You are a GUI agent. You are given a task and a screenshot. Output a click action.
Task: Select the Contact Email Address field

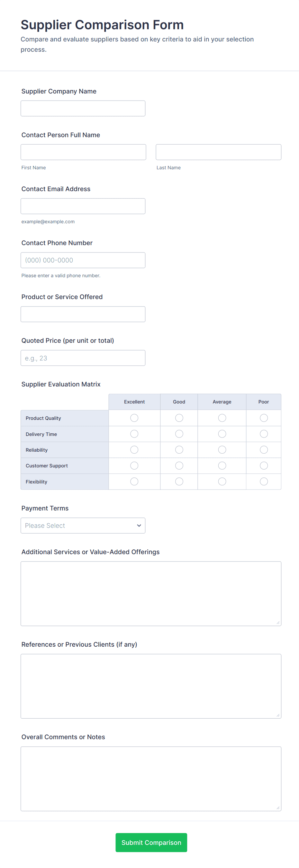83,206
